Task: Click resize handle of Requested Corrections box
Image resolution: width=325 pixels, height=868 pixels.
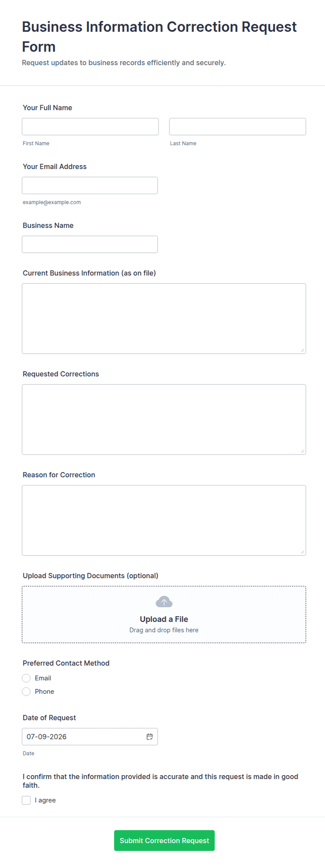Action: pyautogui.click(x=302, y=451)
